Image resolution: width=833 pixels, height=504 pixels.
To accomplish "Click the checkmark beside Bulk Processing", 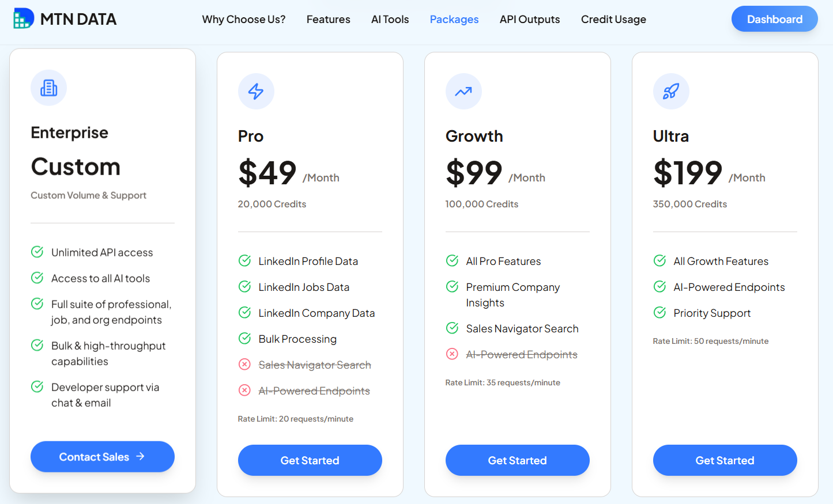I will coord(244,338).
